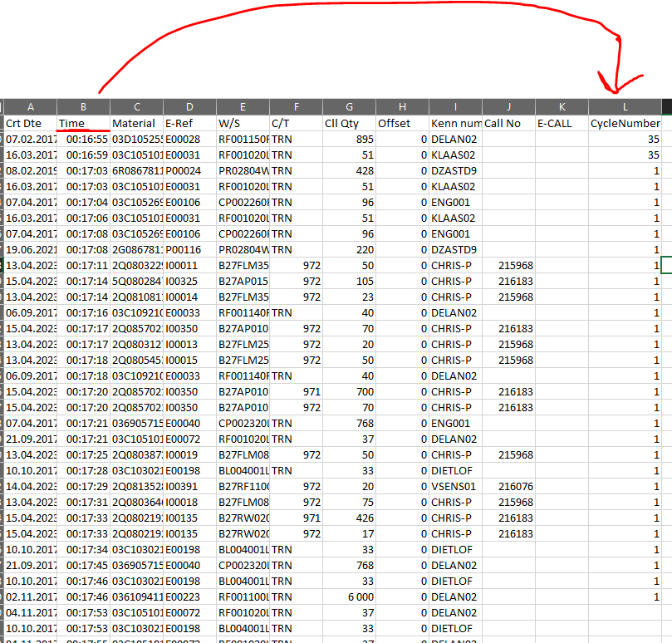The image size is (672, 643).
Task: Select column L by its letter header
Action: pos(625,106)
